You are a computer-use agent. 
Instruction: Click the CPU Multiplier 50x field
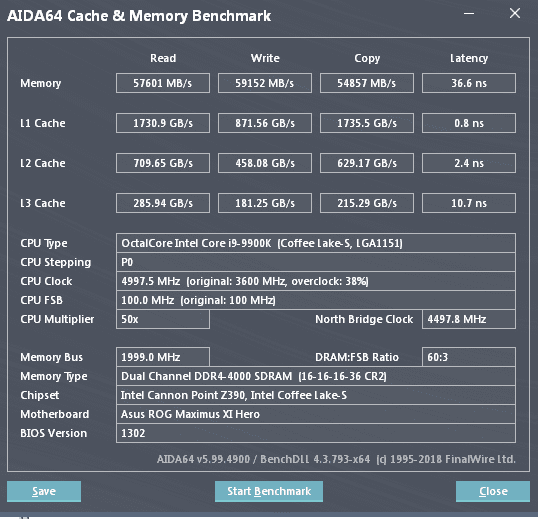[163, 319]
